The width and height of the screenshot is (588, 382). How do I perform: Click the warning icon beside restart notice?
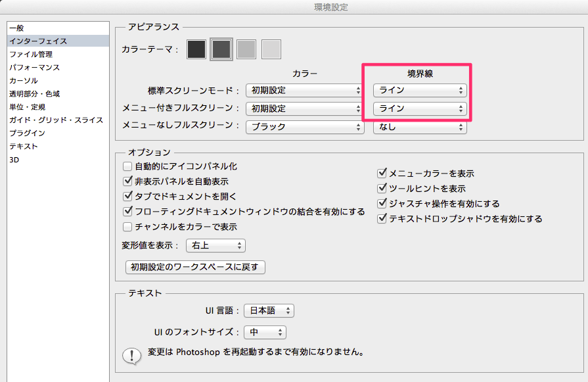132,356
